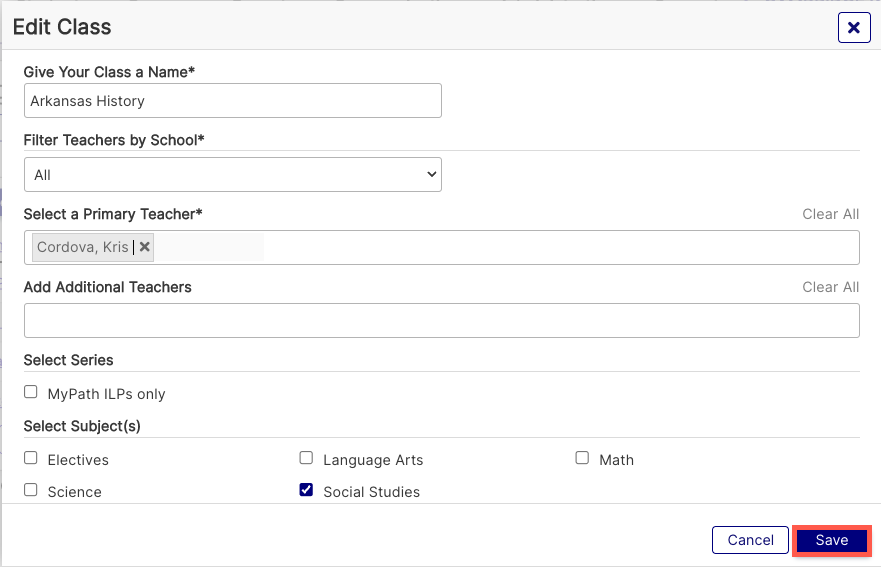Screen dimensions: 881x567
Task: Uncheck the Social Studies subject
Action: coord(306,490)
